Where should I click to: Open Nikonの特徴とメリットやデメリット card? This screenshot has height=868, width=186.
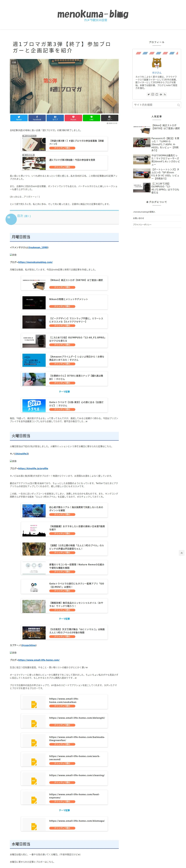coord(64,302)
